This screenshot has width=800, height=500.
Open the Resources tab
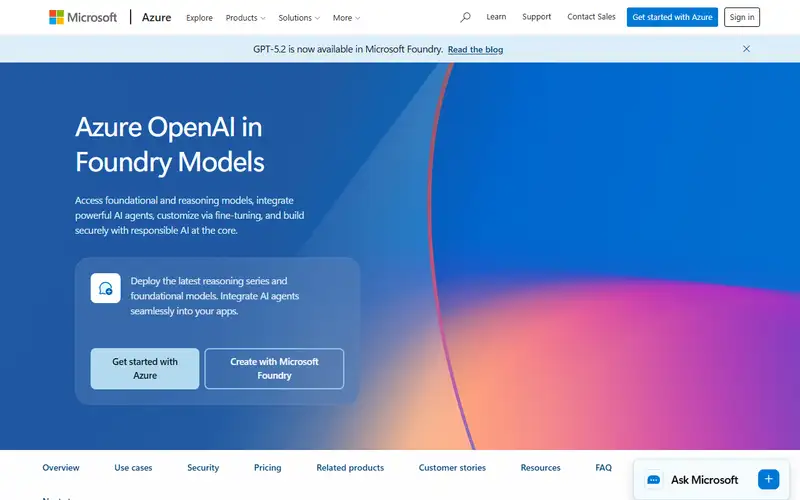pos(540,467)
